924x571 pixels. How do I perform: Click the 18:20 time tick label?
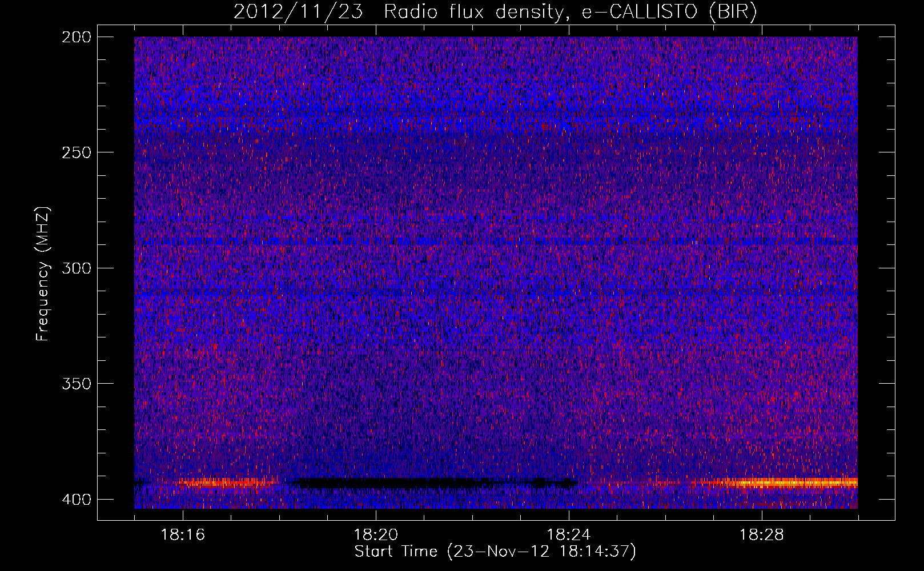[x=376, y=535]
